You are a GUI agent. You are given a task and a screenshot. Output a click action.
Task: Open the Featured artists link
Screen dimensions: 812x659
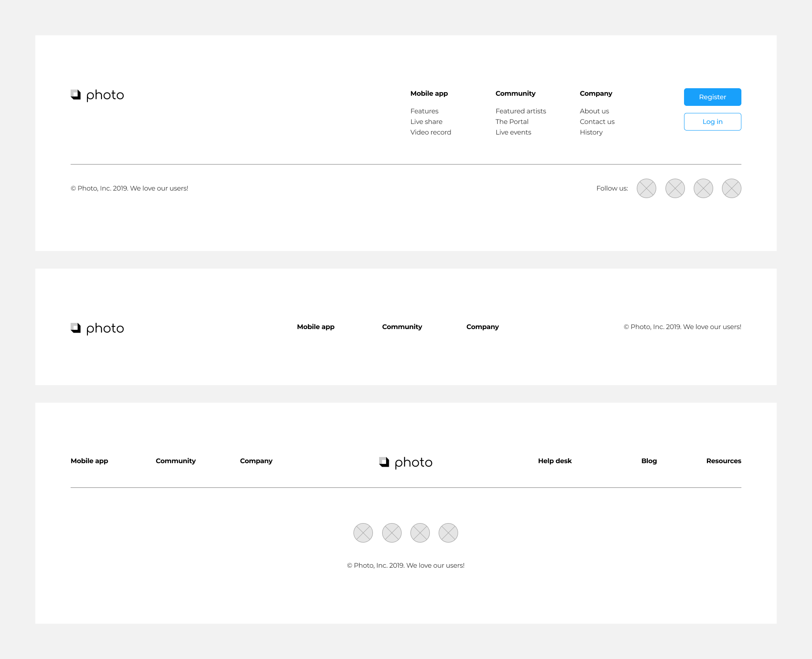tap(521, 111)
